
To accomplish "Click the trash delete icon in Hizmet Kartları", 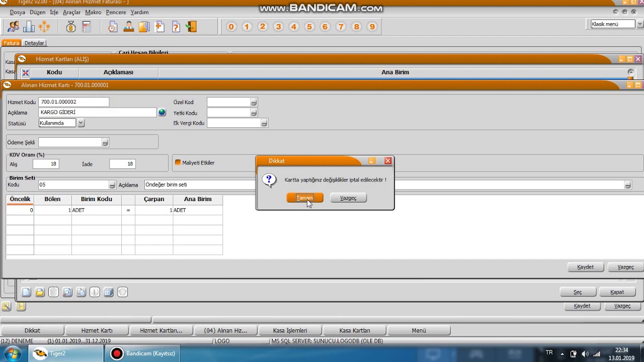I will (53, 292).
